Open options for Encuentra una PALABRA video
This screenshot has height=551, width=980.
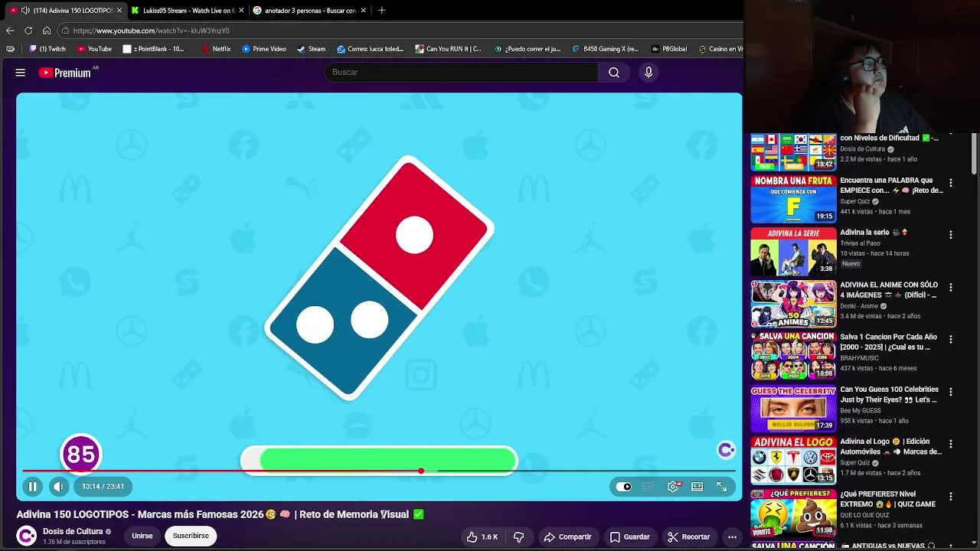(x=951, y=183)
